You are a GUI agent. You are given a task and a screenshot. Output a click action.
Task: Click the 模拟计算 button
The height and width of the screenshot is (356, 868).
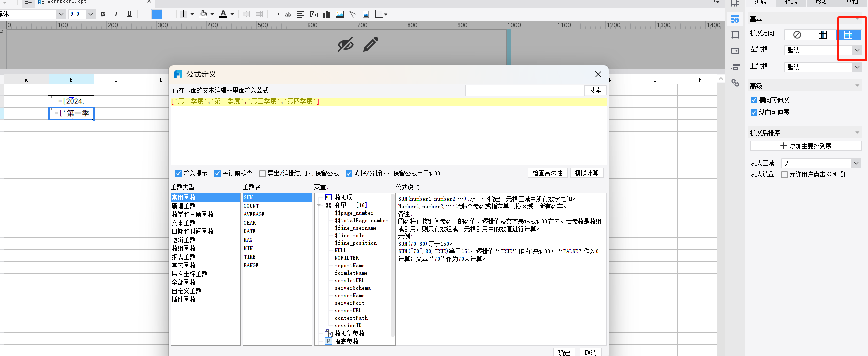[586, 173]
